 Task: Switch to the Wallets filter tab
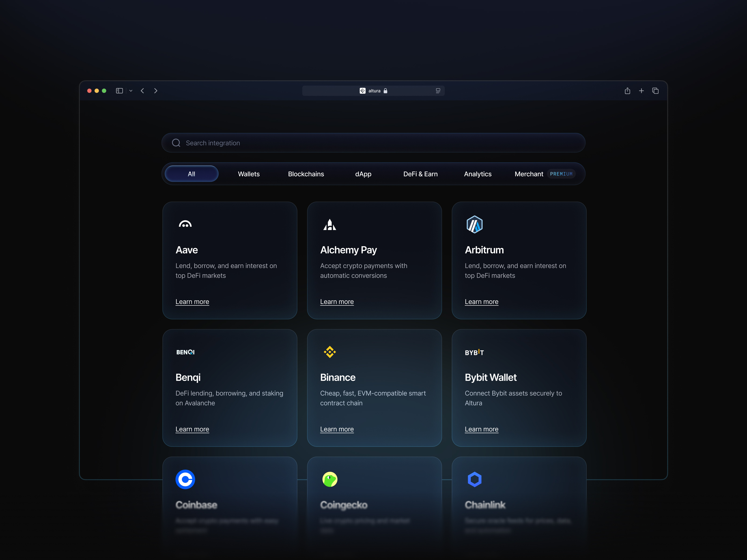pyautogui.click(x=249, y=174)
